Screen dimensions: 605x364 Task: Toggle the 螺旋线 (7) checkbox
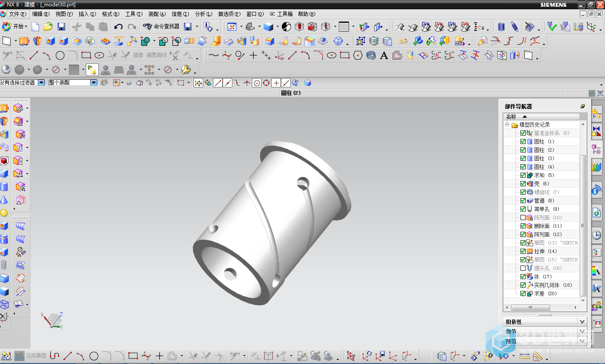[523, 192]
